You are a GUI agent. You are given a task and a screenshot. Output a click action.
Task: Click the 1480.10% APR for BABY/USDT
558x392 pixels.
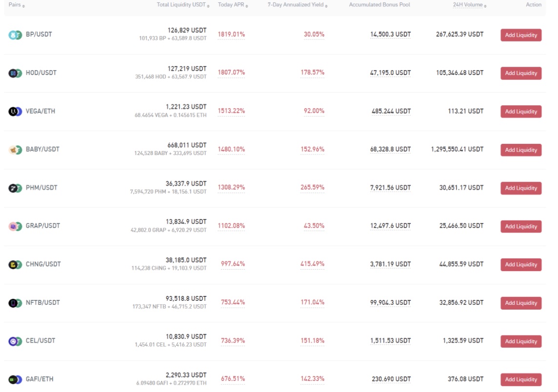[233, 149]
